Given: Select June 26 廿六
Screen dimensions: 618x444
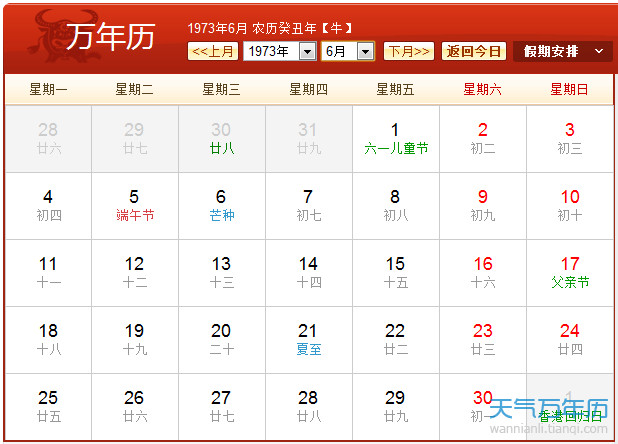Looking at the screenshot, I should click(x=135, y=407).
